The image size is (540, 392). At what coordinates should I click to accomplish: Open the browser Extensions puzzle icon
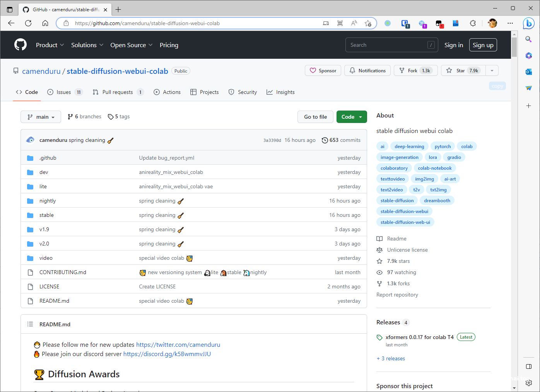click(473, 23)
